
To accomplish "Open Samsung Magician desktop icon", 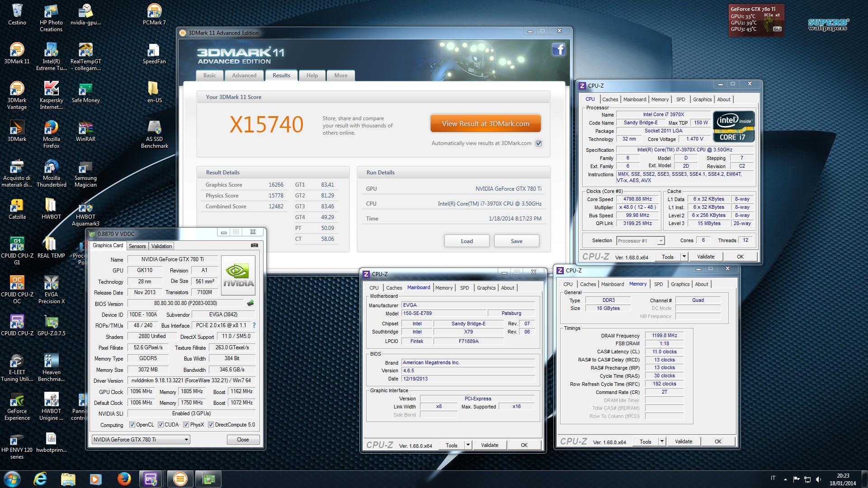I will tap(85, 174).
